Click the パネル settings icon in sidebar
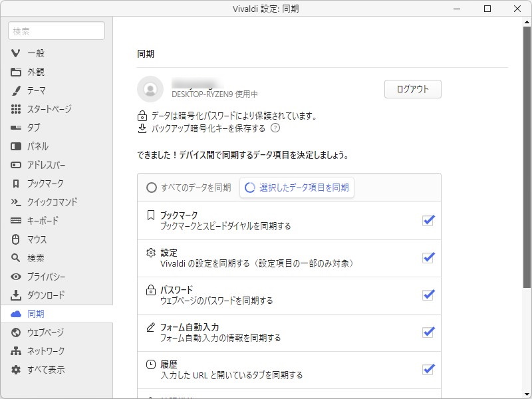This screenshot has height=399, width=532. 15,146
